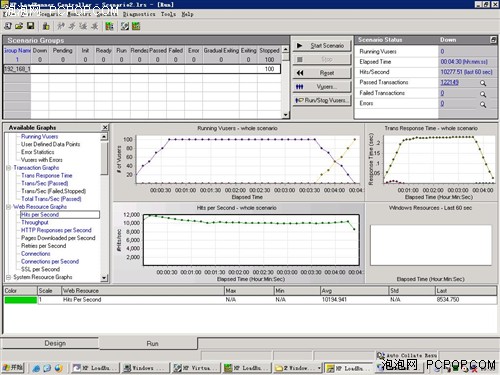Select the 192_168_1 group row
The image size is (500, 375).
pyautogui.click(x=142, y=69)
